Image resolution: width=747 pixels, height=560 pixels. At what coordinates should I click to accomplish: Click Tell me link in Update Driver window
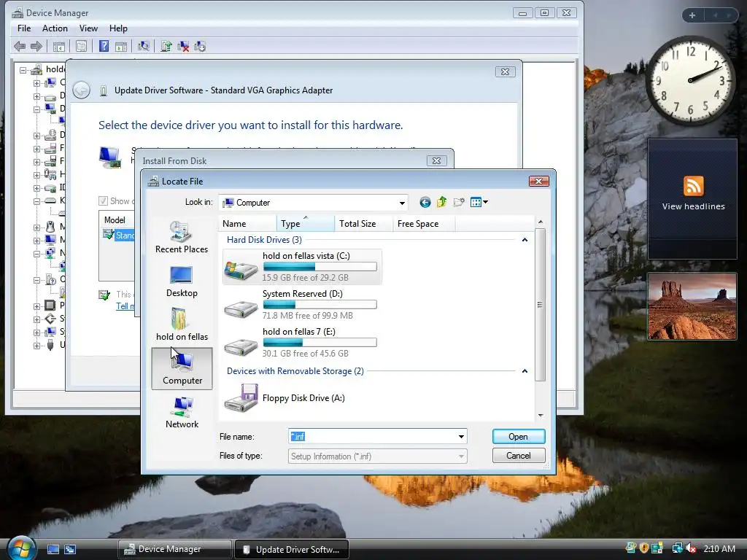(x=125, y=306)
